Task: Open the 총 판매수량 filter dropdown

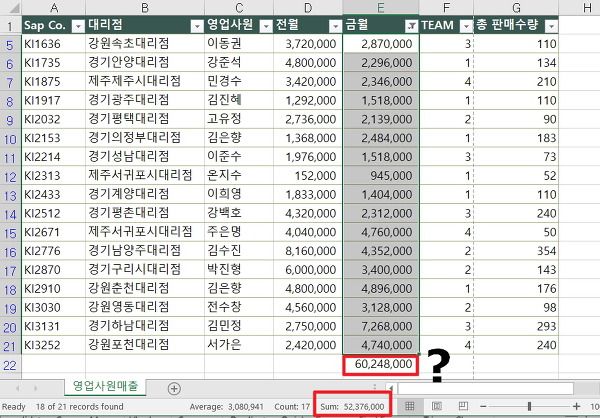Action: [551, 26]
